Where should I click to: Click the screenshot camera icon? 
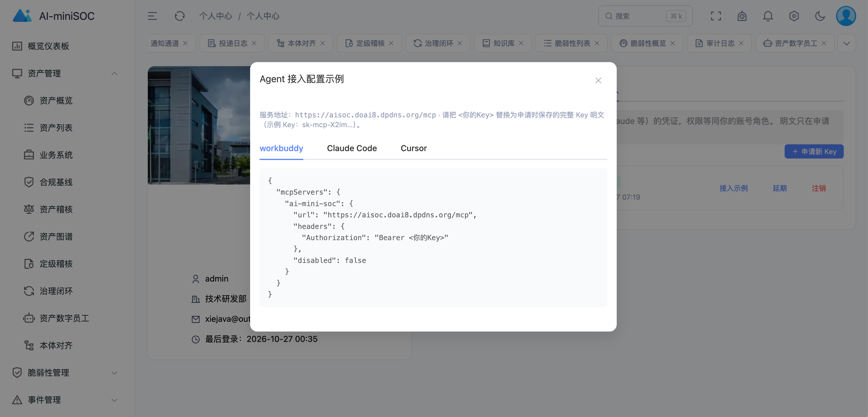(x=742, y=16)
